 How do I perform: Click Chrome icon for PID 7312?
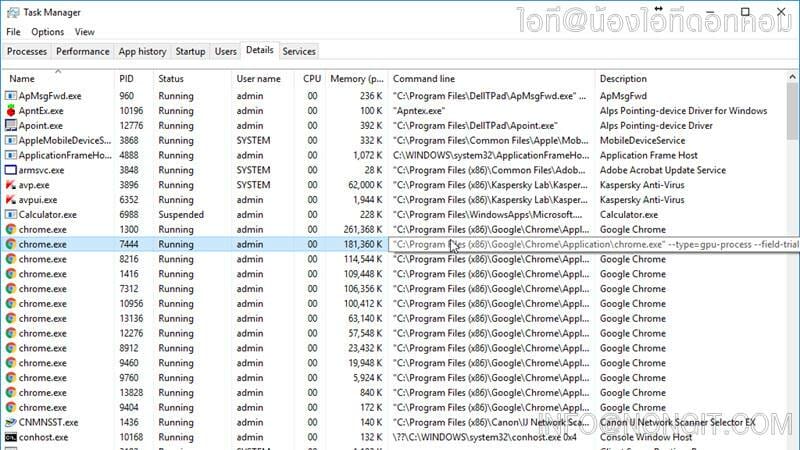pyautogui.click(x=11, y=289)
